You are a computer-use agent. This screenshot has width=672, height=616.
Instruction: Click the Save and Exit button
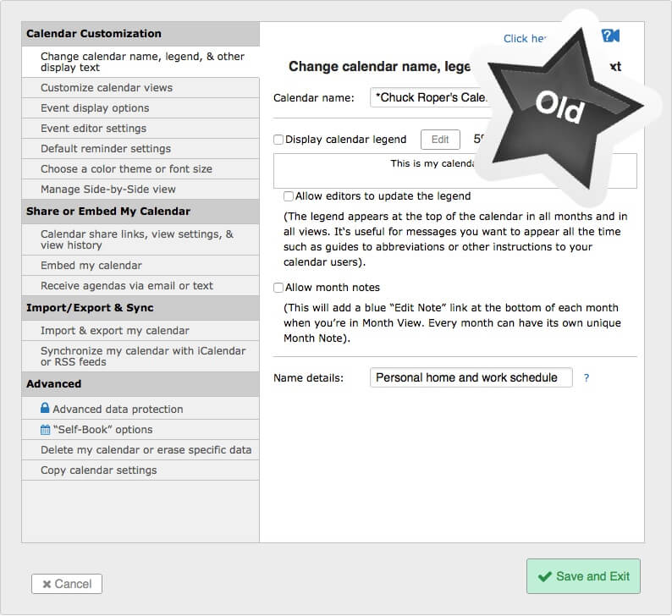(583, 576)
